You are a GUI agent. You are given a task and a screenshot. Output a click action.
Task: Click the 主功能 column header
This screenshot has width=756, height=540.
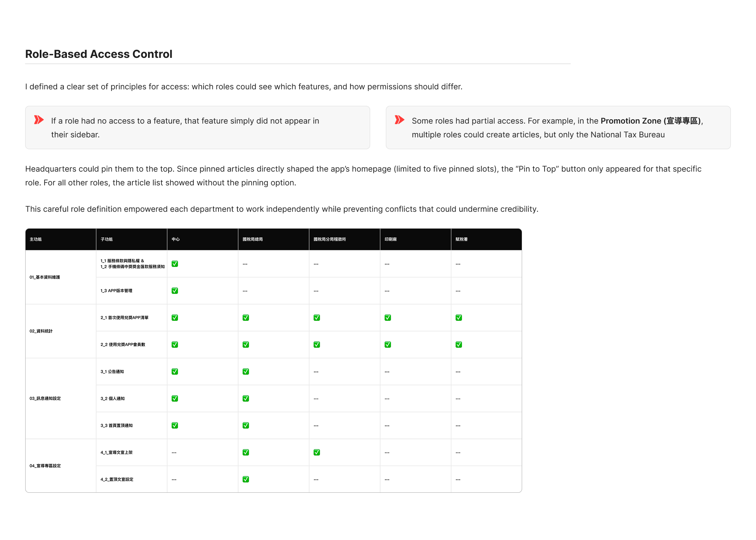(36, 239)
